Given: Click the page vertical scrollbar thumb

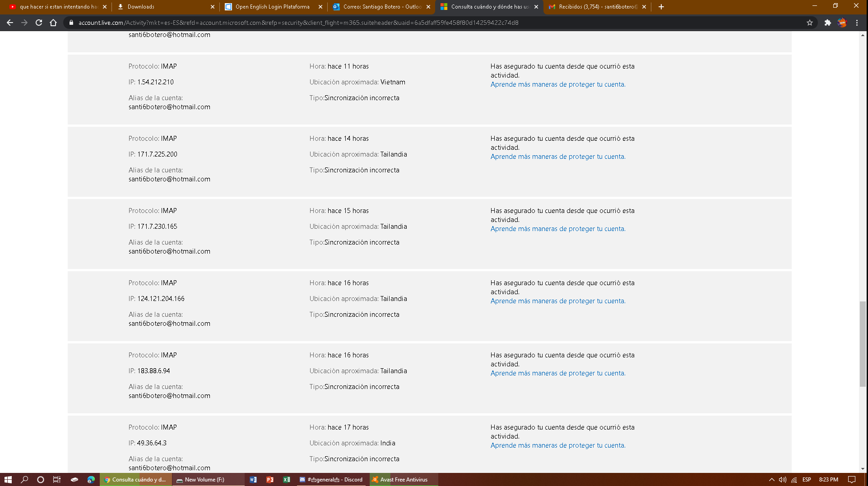Looking at the screenshot, I should 863,344.
